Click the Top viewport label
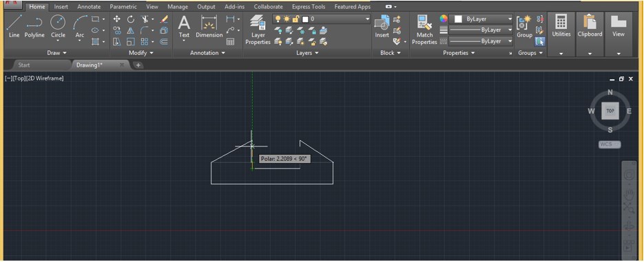This screenshot has width=644, height=262. [19, 78]
